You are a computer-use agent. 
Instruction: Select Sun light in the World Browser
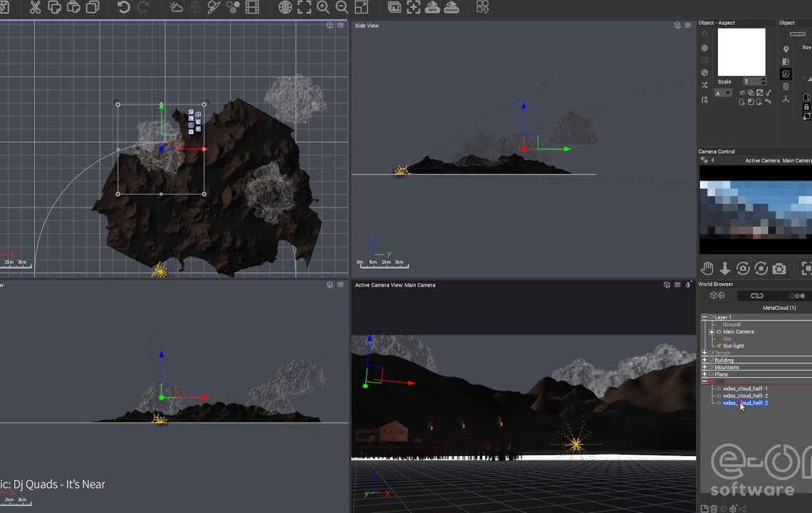733,346
